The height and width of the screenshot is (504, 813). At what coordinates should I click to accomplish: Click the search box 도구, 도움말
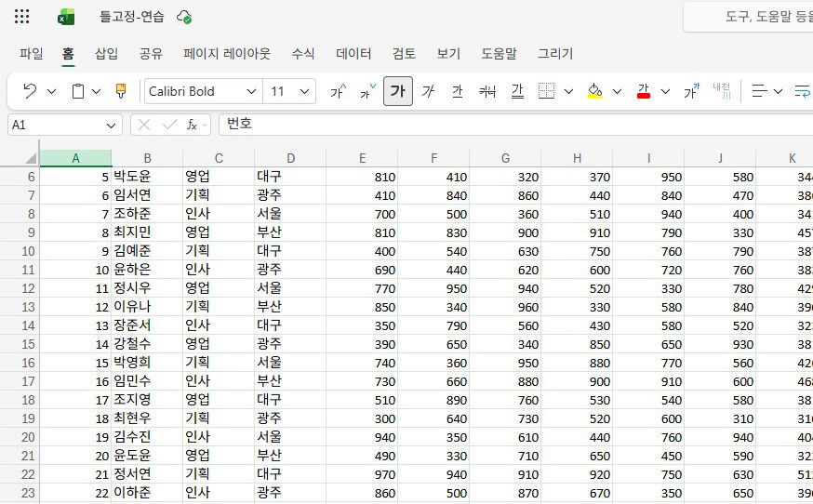point(749,17)
